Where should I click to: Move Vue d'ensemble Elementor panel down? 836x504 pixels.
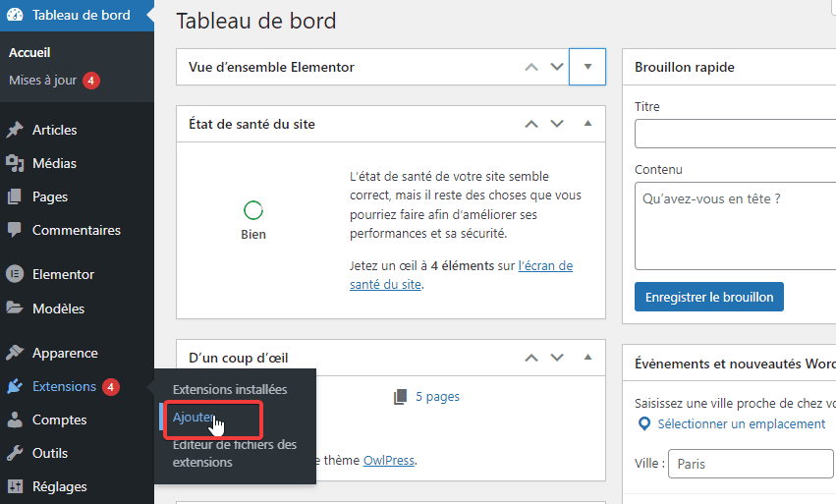(x=557, y=67)
